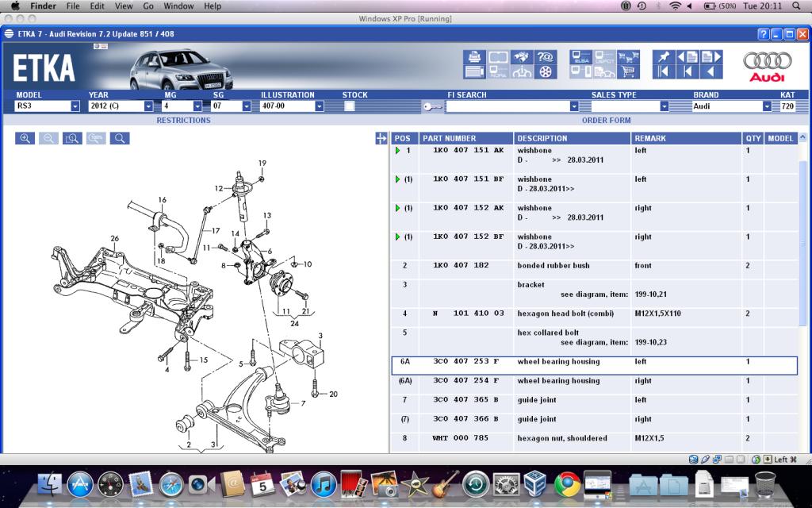Jump to first record arrow icon
This screenshot has height=508, width=812.
click(663, 72)
